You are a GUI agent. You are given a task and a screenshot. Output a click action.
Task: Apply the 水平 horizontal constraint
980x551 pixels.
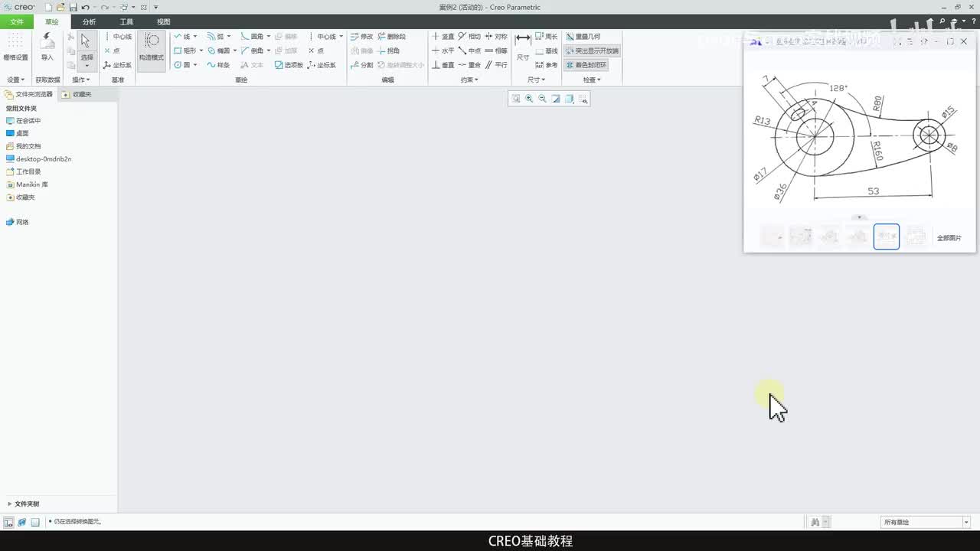click(x=443, y=51)
